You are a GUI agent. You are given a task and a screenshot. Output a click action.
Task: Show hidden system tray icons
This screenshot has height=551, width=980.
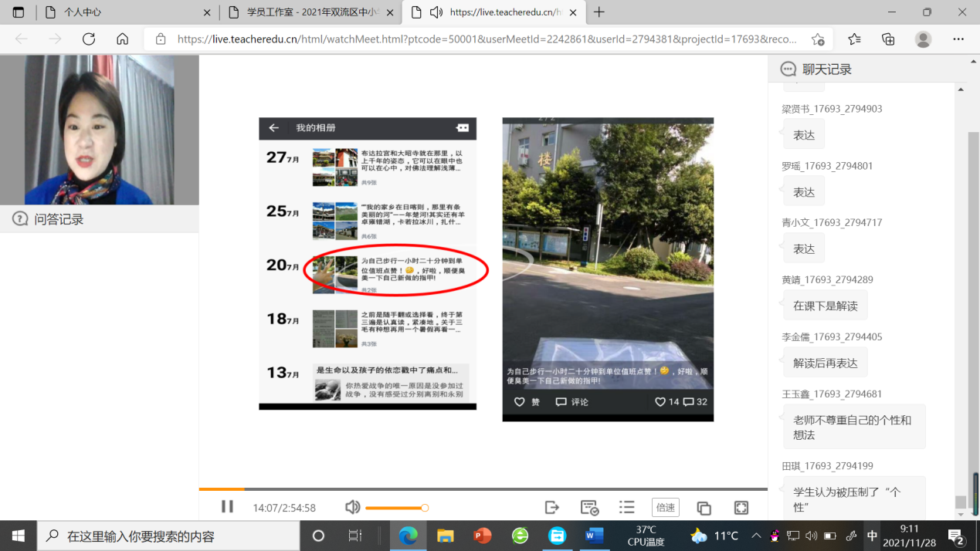click(755, 536)
